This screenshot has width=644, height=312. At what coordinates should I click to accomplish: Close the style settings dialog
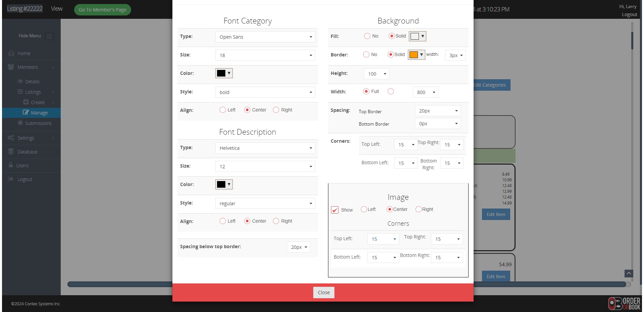pos(324,293)
